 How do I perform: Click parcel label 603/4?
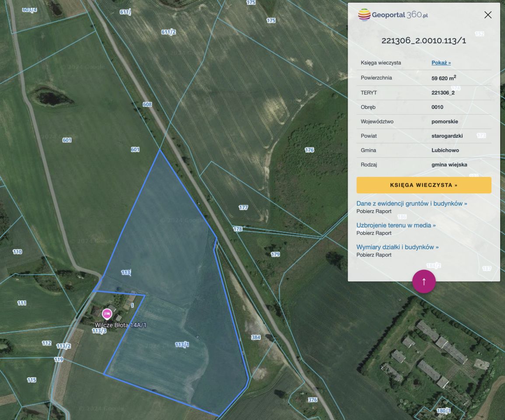[29, 10]
